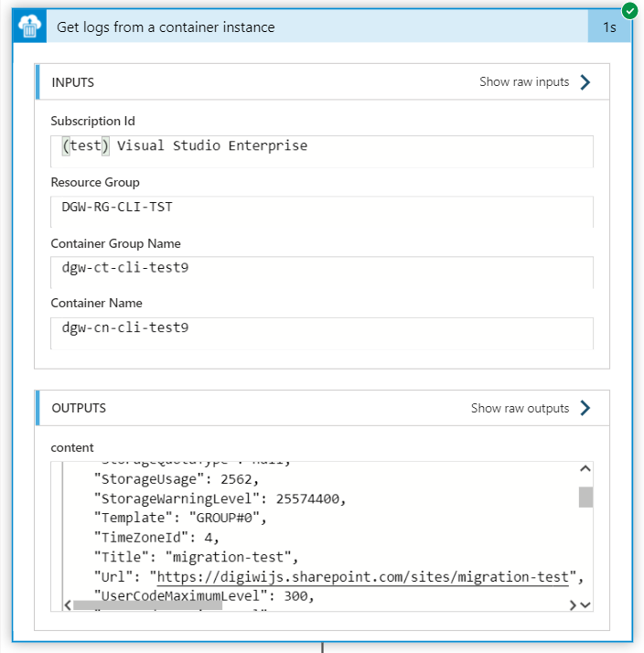Screen dimensions: 644x653
Task: Open the digiwijs sharepoint migration-test URL
Action: (x=363, y=577)
